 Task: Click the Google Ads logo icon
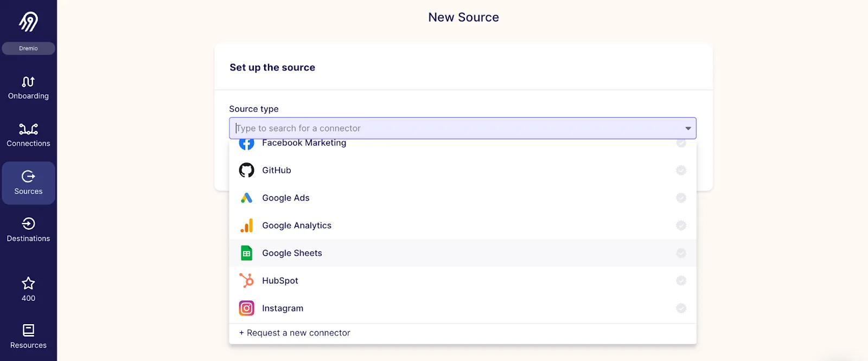pyautogui.click(x=246, y=198)
